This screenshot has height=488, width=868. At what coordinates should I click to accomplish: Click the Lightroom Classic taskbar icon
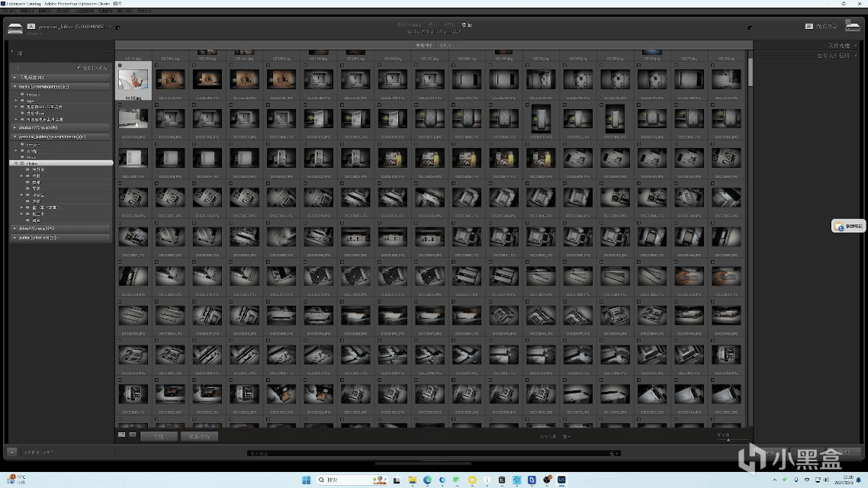(562, 480)
